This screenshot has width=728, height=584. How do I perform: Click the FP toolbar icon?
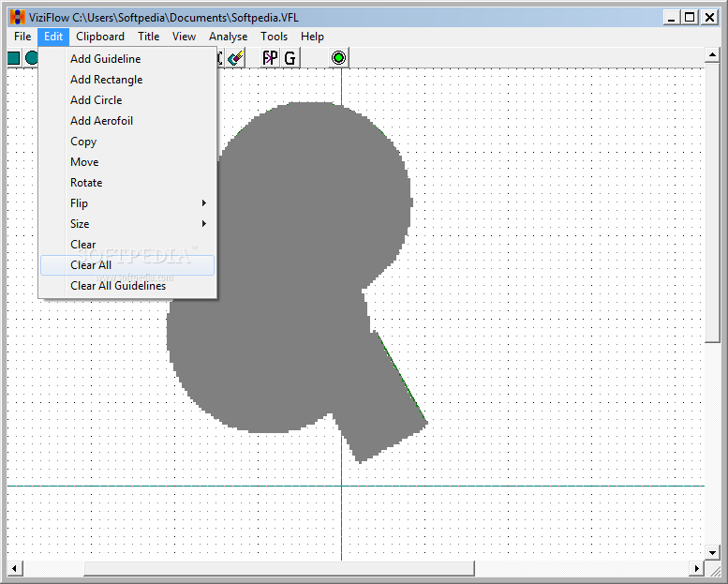click(270, 58)
